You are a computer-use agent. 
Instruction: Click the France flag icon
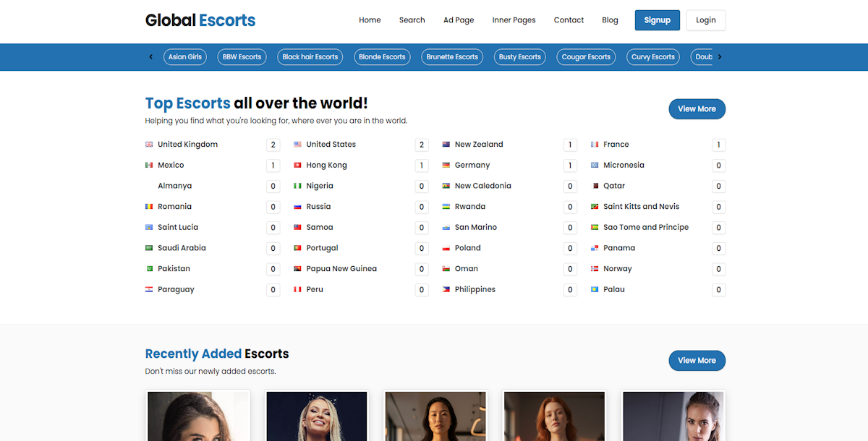(x=595, y=145)
